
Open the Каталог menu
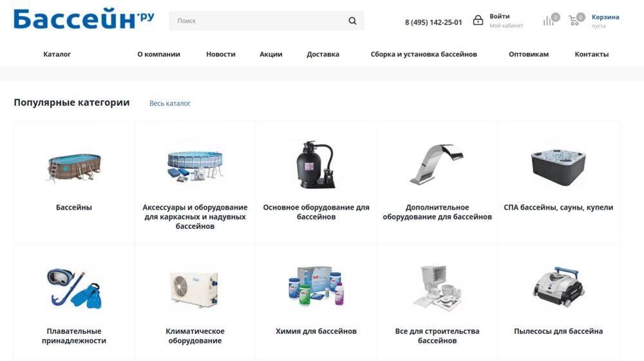coord(57,54)
